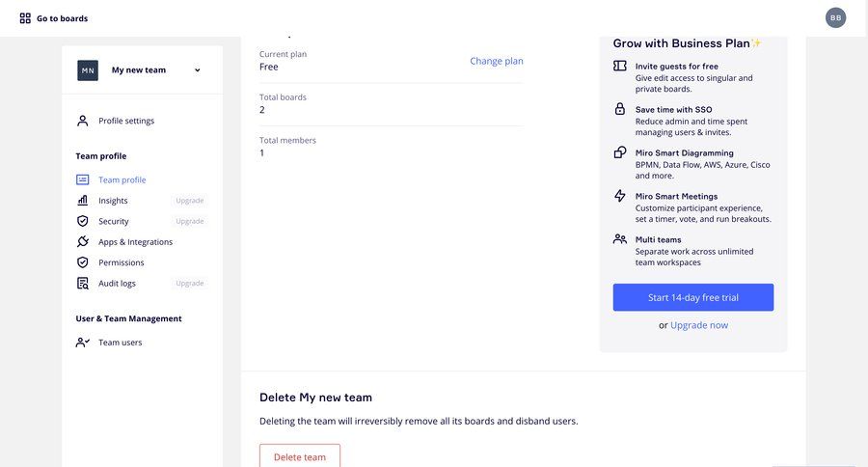Open Apps & Integrations settings
This screenshot has width=868, height=467.
(136, 242)
